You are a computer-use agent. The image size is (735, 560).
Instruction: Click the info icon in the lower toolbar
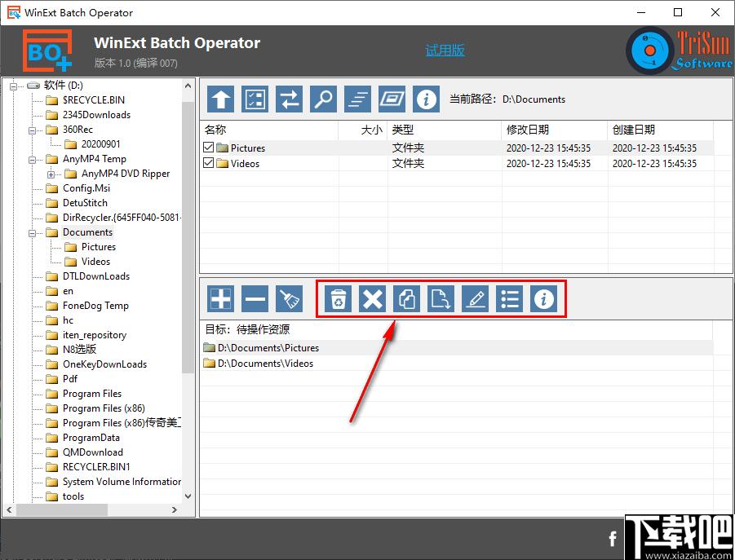click(543, 298)
